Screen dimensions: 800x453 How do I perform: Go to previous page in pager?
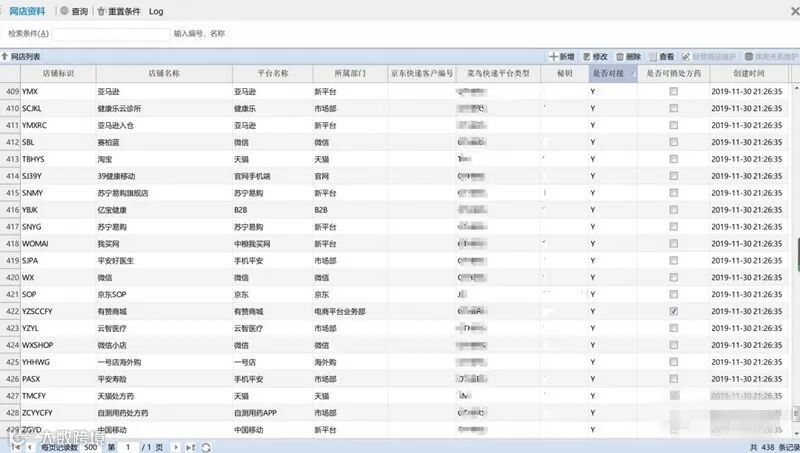pyautogui.click(x=30, y=447)
